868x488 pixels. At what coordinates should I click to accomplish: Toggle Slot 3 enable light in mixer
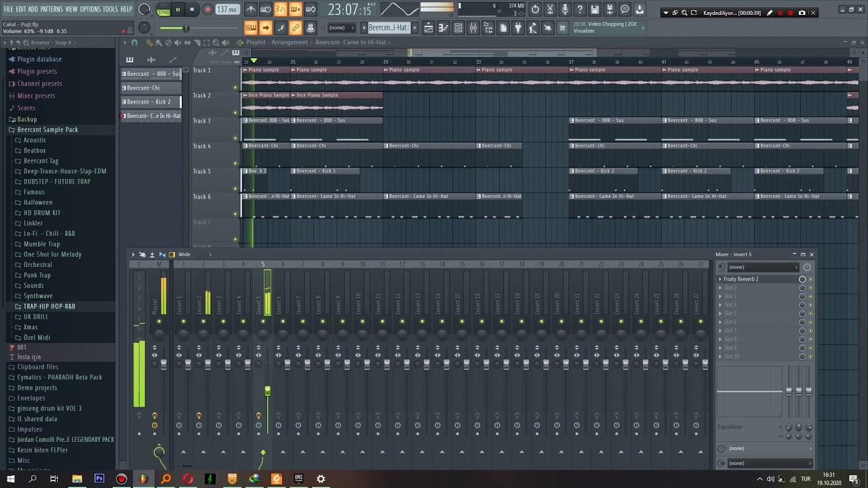tap(810, 296)
